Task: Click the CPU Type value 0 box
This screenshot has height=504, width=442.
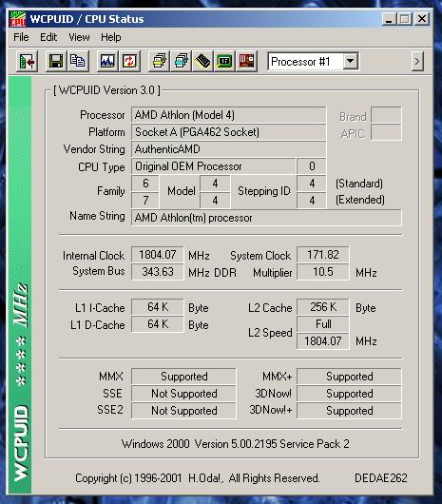Action: 312,166
